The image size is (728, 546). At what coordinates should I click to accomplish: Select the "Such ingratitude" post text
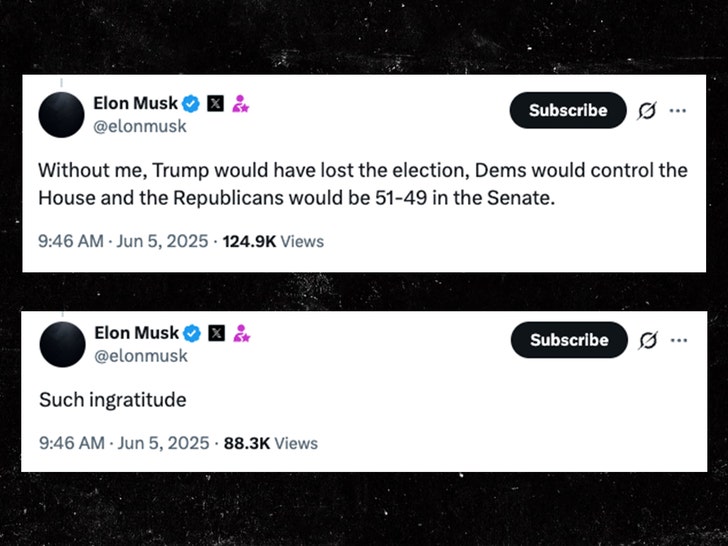(x=112, y=400)
